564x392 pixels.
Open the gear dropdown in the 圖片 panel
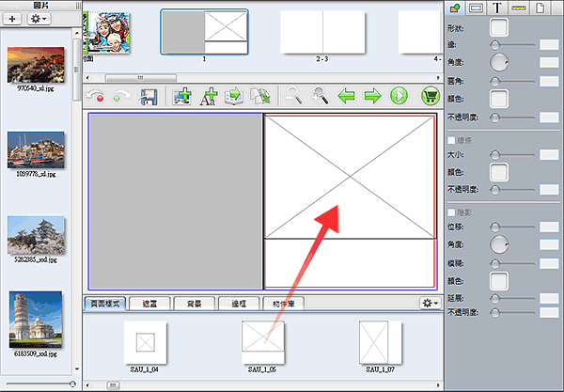click(39, 19)
